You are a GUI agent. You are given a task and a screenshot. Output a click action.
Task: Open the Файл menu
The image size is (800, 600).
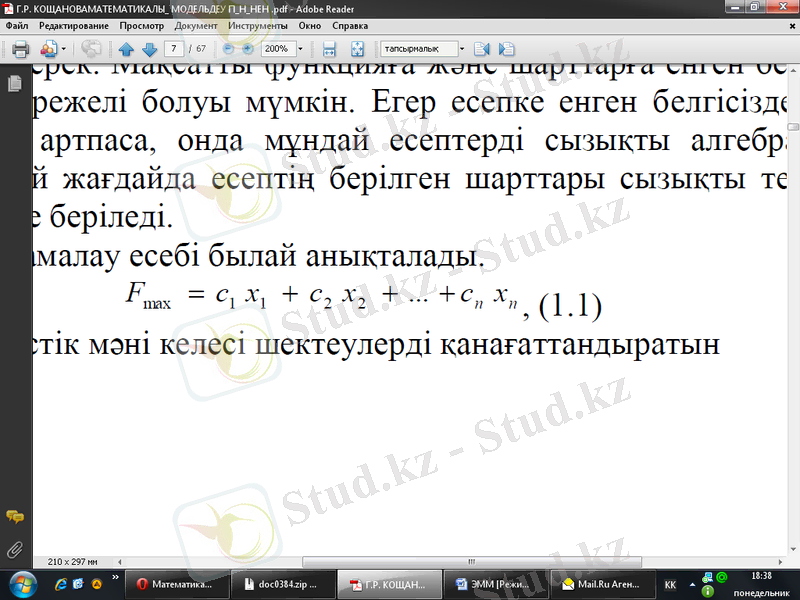pos(17,26)
